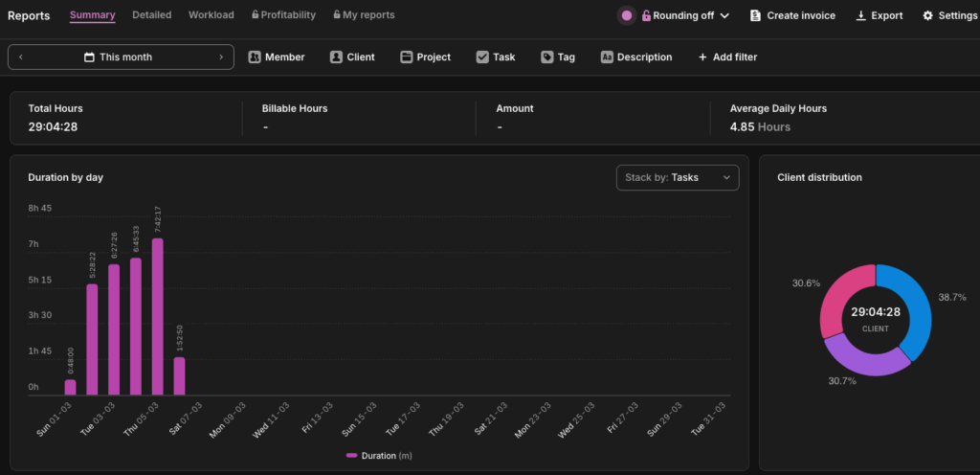This screenshot has height=475, width=980.
Task: Toggle the Duration legend series
Action: tap(379, 455)
